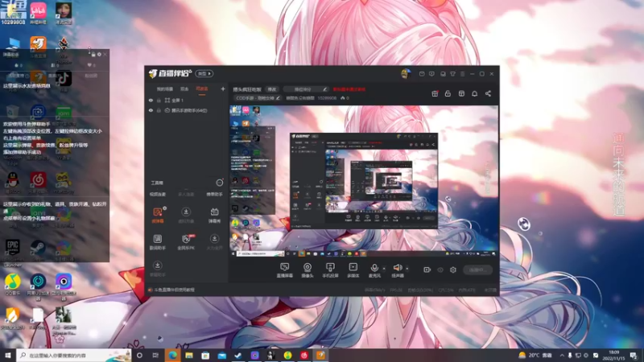Open Microsoft Edge from taskbar
The image size is (644, 362).
[x=172, y=355]
